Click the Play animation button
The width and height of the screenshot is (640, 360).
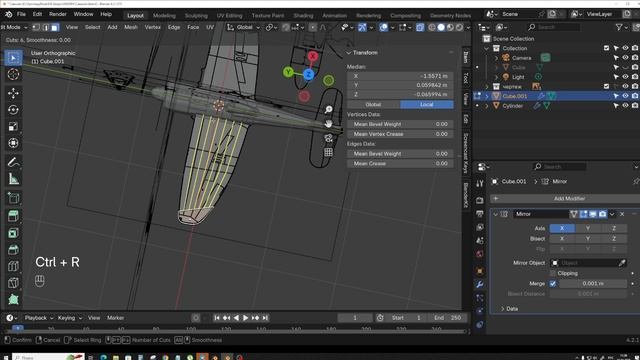245,318
